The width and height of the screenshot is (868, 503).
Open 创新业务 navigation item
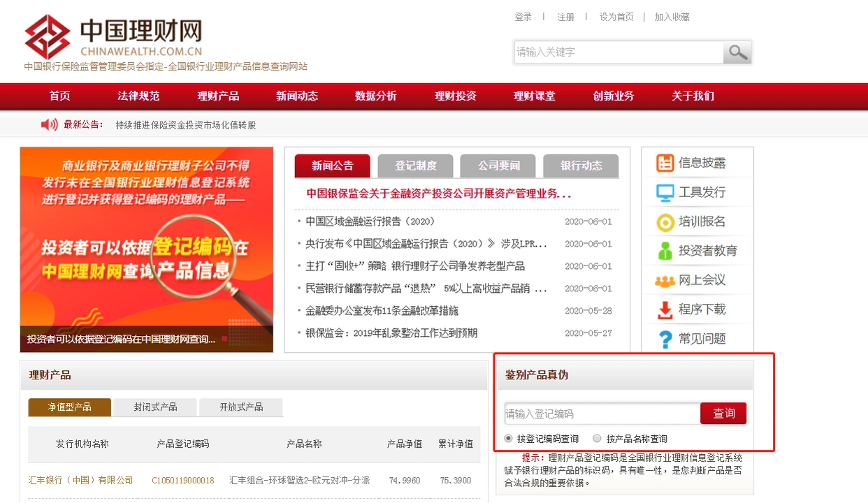pos(614,96)
